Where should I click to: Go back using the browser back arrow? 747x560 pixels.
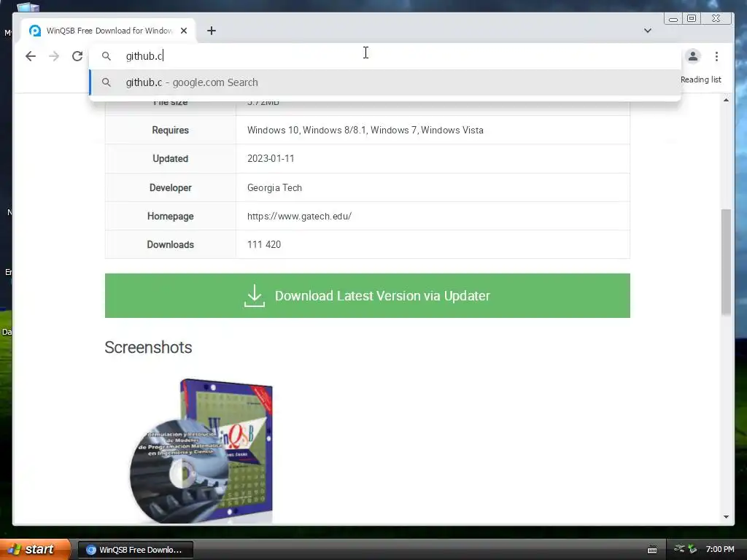pyautogui.click(x=31, y=56)
